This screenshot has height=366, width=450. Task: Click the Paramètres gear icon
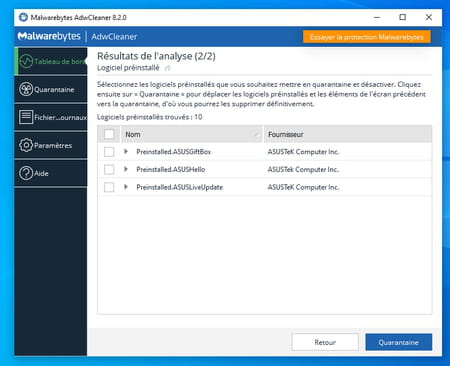[26, 145]
